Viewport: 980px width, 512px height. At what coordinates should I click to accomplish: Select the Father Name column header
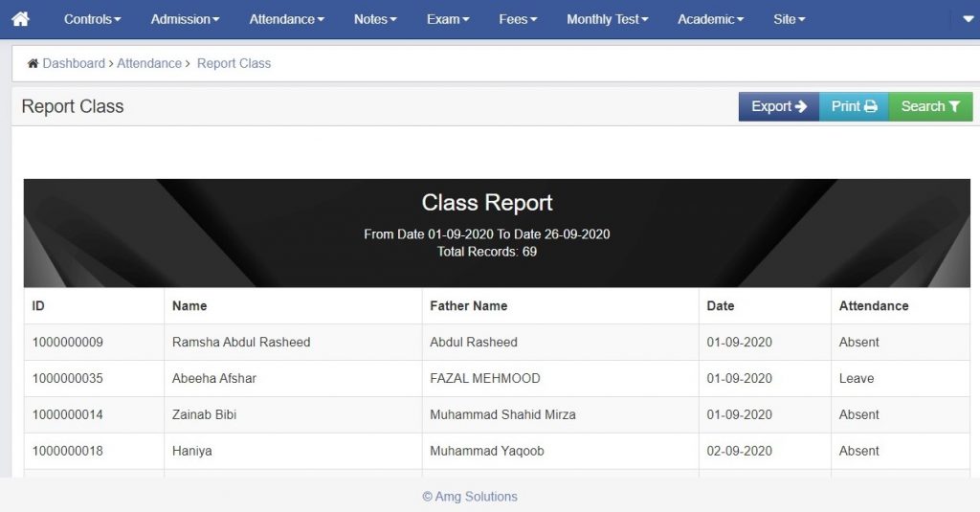click(469, 305)
